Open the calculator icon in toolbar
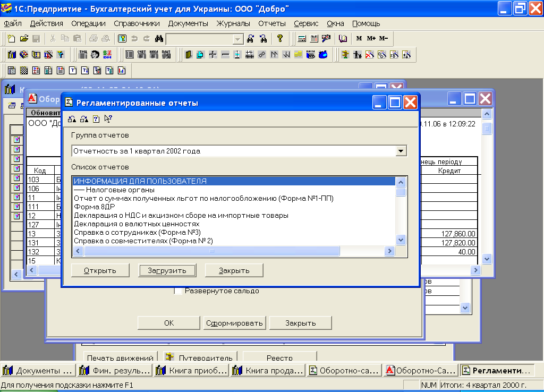This screenshot has width=544, height=392. pyautogui.click(x=302, y=39)
